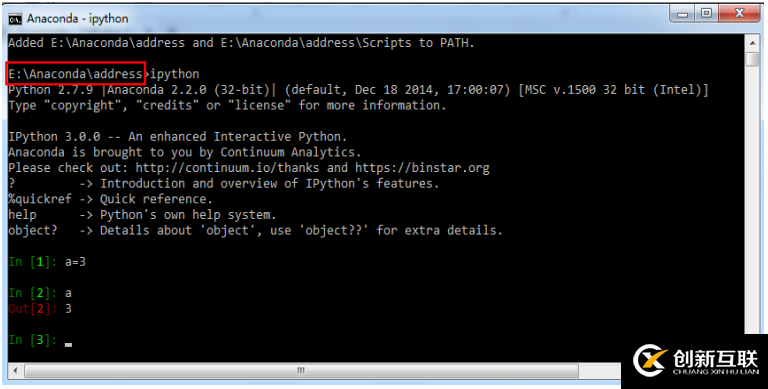Click the Chuang Xin Hu Lian logo
The height and width of the screenshot is (389, 768).
pyautogui.click(x=696, y=362)
